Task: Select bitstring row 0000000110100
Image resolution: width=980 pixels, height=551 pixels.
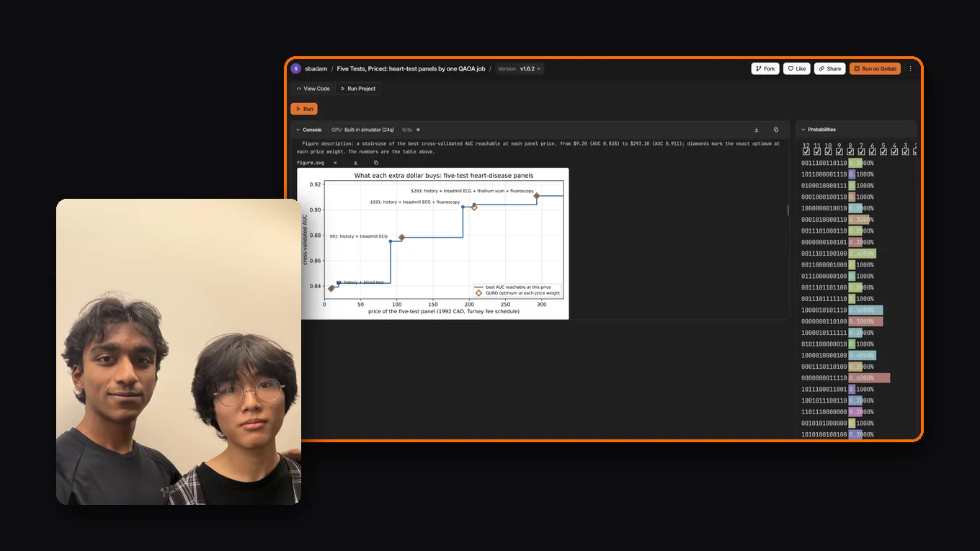Action: point(824,321)
